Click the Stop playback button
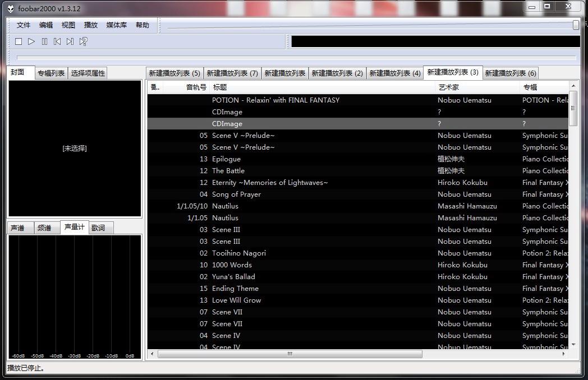Screen dimensions: 588x380 (19, 41)
